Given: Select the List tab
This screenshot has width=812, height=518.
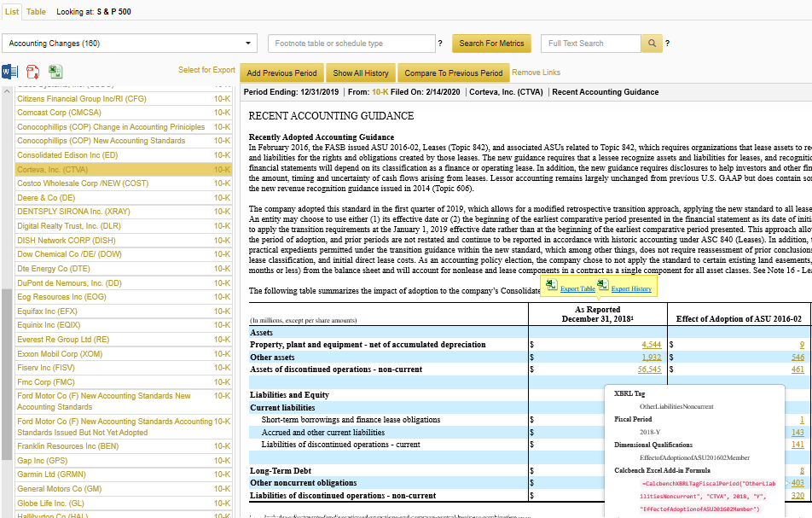Looking at the screenshot, I should (12, 12).
